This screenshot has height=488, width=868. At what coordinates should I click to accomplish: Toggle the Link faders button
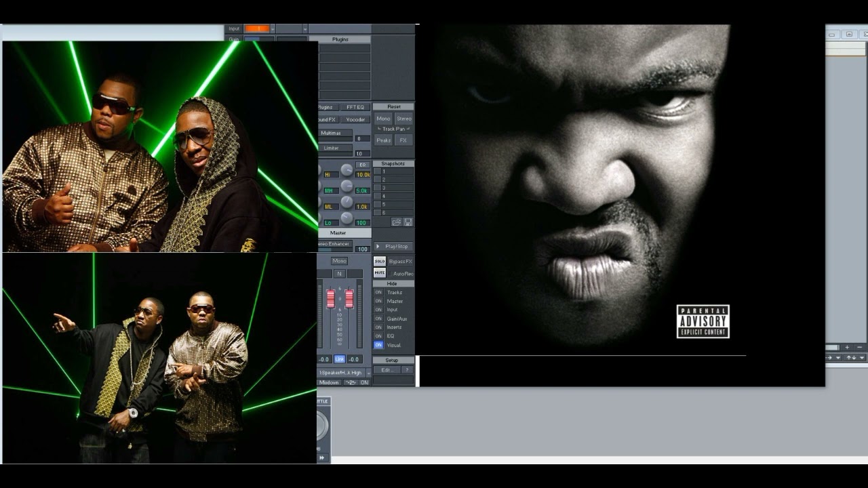pyautogui.click(x=340, y=359)
